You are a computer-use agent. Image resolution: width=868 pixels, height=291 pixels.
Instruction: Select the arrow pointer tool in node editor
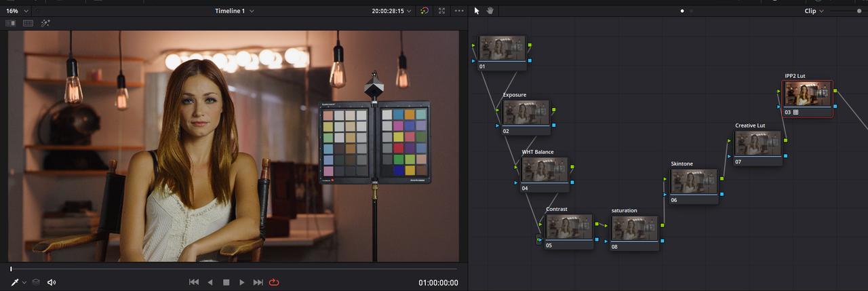(x=477, y=11)
